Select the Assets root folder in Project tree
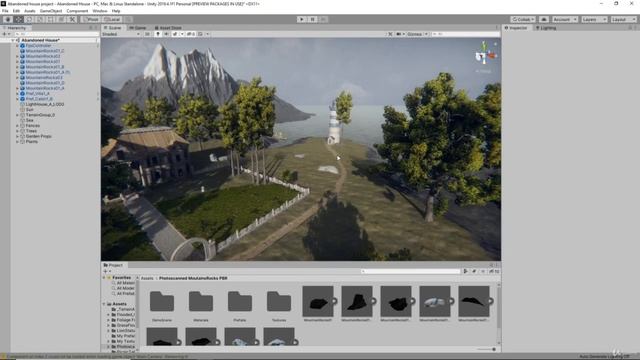This screenshot has width=640, height=360. click(x=120, y=304)
